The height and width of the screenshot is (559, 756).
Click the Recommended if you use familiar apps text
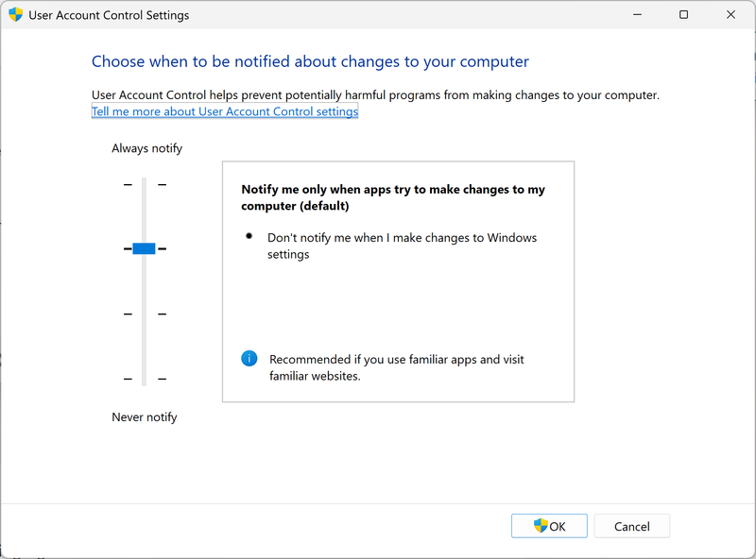coord(396,367)
